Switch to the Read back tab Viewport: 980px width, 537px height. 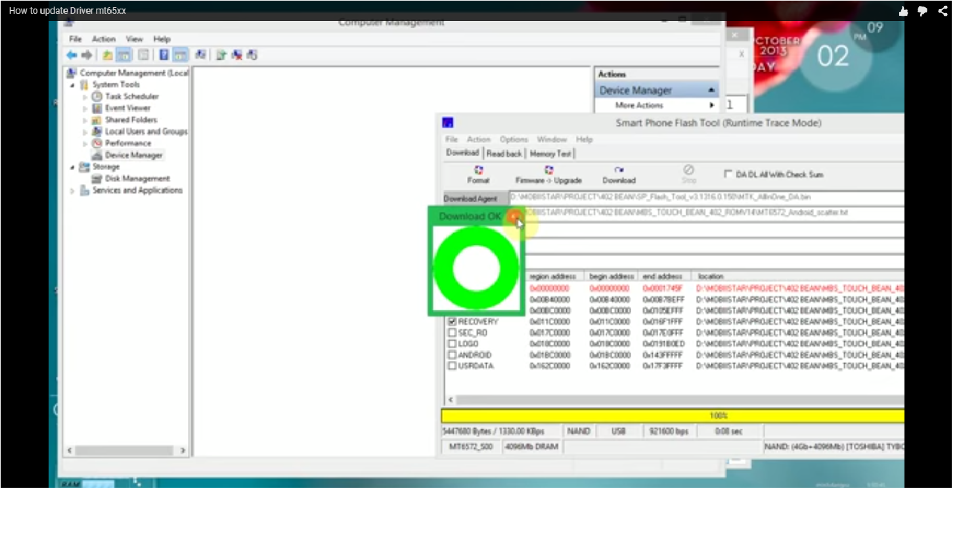(504, 154)
